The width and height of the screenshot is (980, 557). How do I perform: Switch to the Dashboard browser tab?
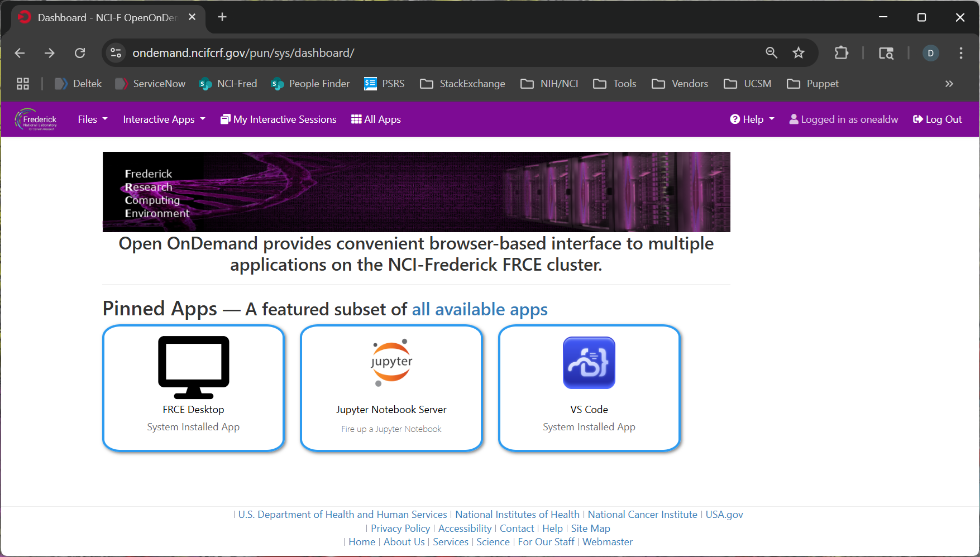tap(101, 17)
